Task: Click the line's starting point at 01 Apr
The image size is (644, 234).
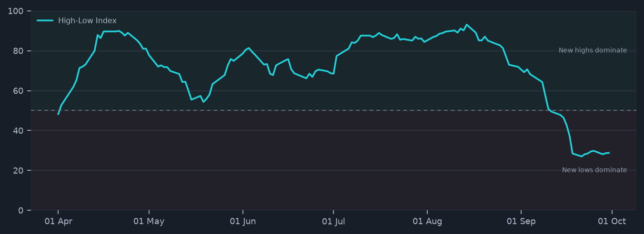Action: point(58,114)
